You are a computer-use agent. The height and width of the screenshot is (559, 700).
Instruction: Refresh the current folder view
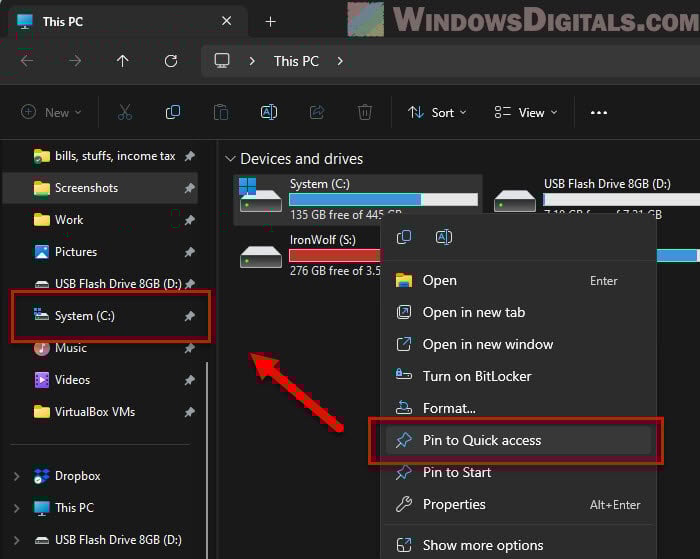pos(171,61)
